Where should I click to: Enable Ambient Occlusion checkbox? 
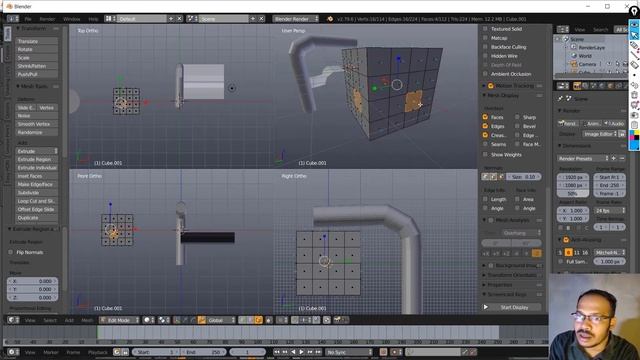click(x=485, y=74)
